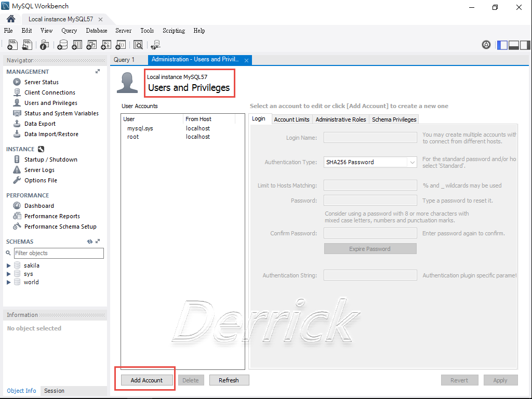Open the Authentication Type dropdown

pyautogui.click(x=370, y=162)
